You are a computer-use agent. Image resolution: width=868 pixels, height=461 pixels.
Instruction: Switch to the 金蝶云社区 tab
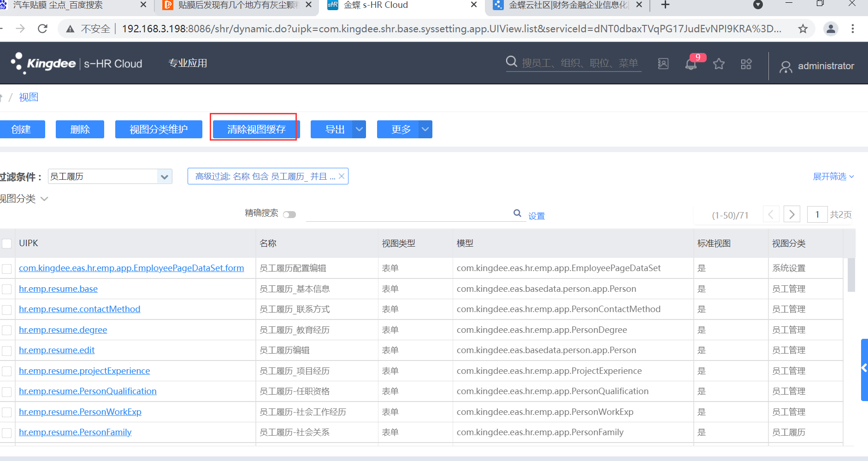pyautogui.click(x=568, y=6)
